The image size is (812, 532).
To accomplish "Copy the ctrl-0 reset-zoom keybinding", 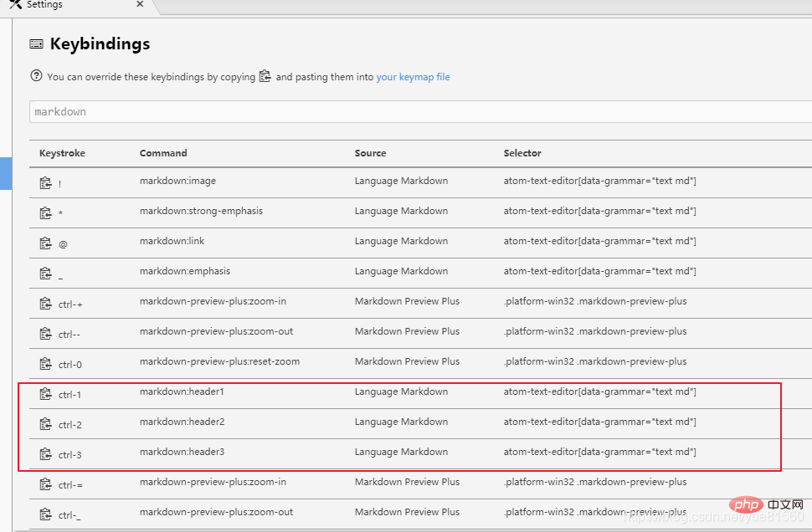I will 45,363.
